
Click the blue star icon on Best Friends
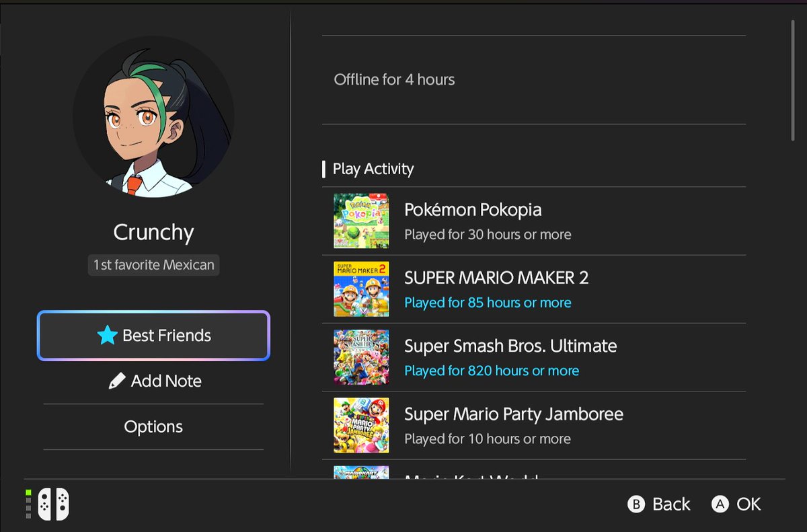pos(107,336)
